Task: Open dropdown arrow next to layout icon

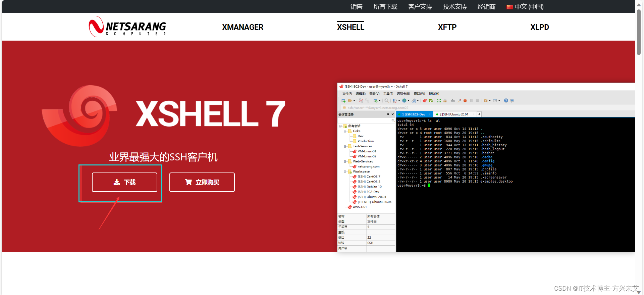Action: [x=499, y=101]
